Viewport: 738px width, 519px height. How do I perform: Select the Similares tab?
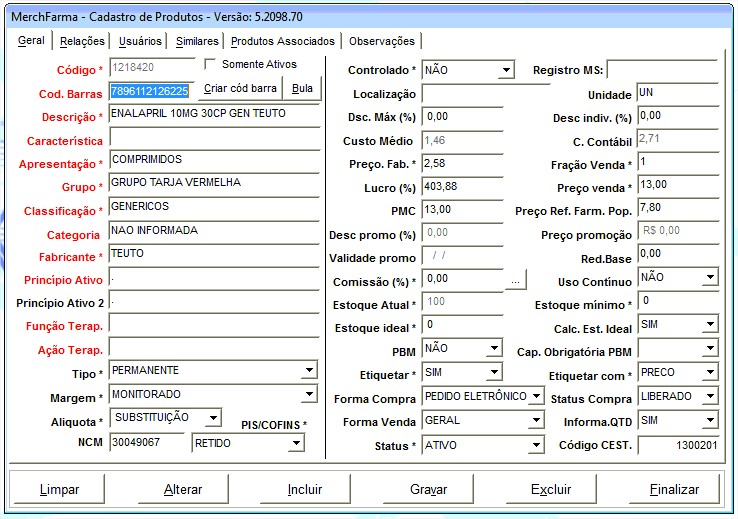point(197,41)
